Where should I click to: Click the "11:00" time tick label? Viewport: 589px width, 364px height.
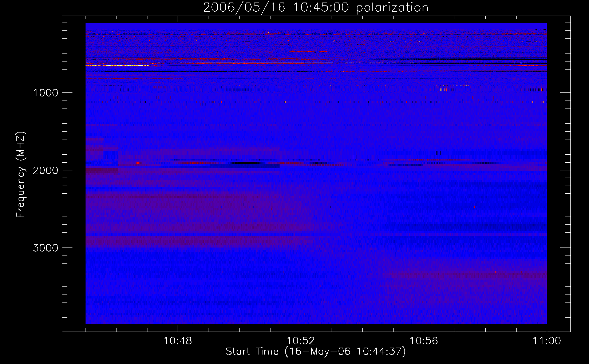click(547, 341)
